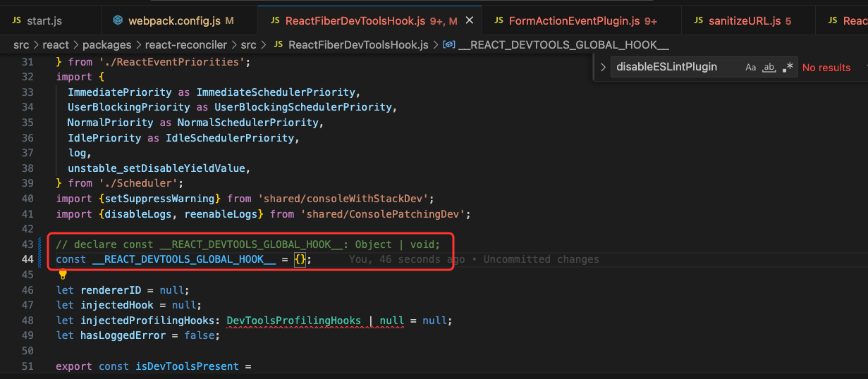Open the src breadcrumb after react-reconciler
The width and height of the screenshot is (868, 379).
tap(248, 45)
